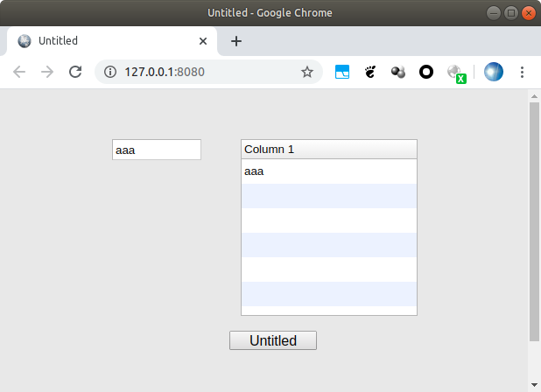Open the Chrome profile avatar
The height and width of the screenshot is (392, 541).
[x=494, y=72]
